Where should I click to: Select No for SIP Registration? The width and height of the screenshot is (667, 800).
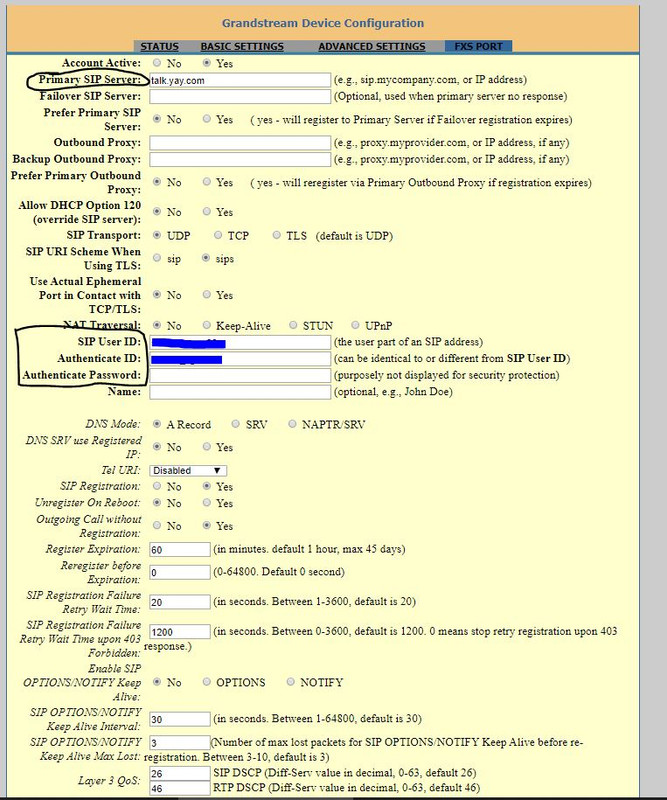[x=157, y=486]
